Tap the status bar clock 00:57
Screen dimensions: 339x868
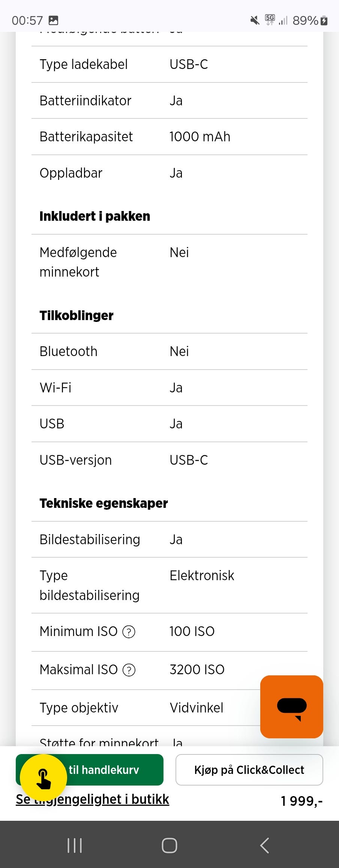click(x=27, y=20)
